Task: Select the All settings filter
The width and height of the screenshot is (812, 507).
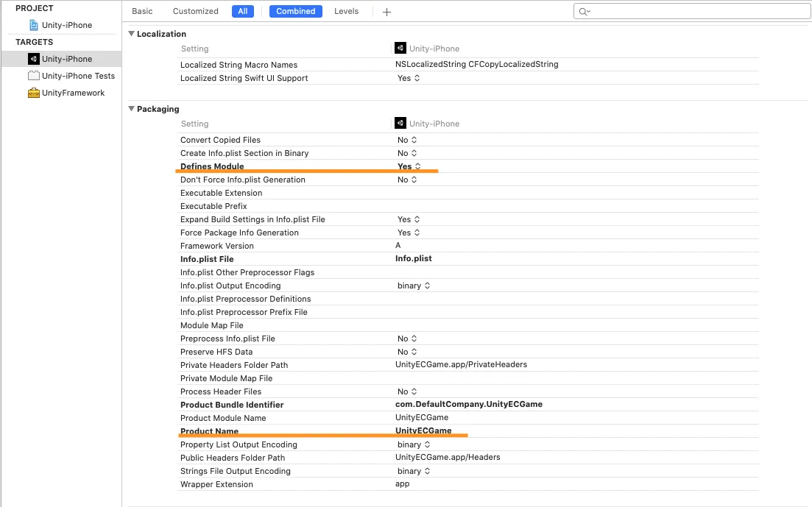Action: (x=242, y=12)
